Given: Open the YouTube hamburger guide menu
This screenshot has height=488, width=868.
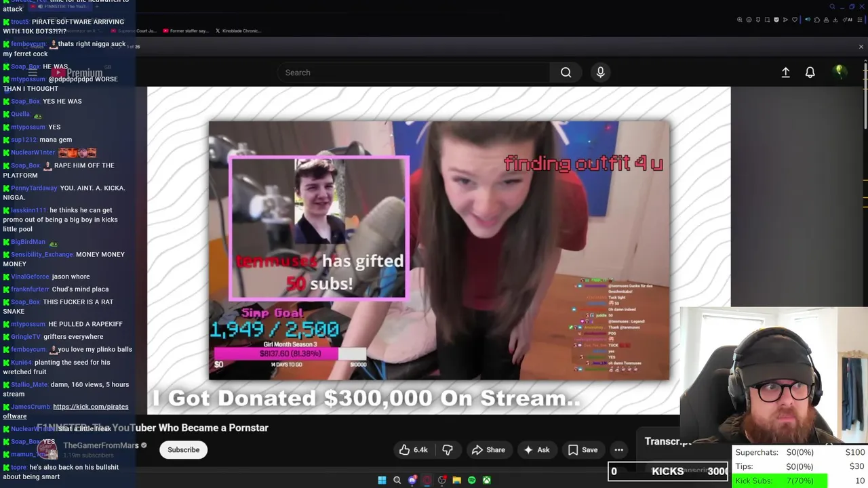Looking at the screenshot, I should coord(32,73).
